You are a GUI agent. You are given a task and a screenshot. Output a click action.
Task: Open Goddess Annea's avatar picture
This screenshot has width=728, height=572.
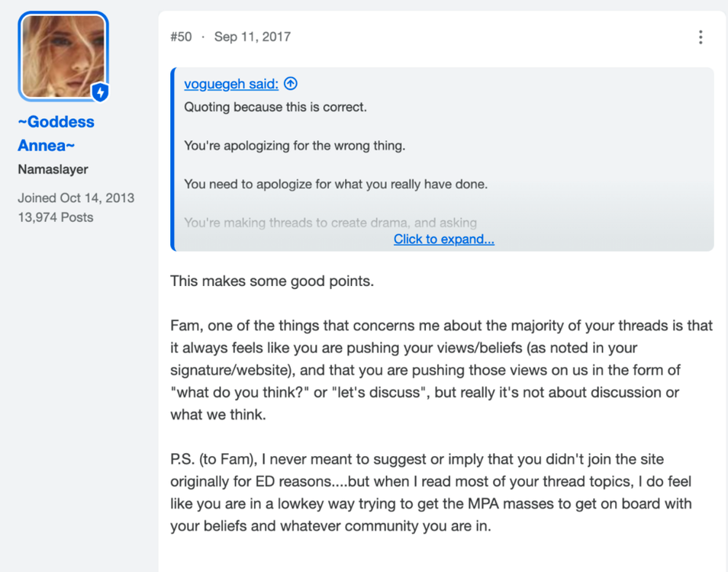63,56
